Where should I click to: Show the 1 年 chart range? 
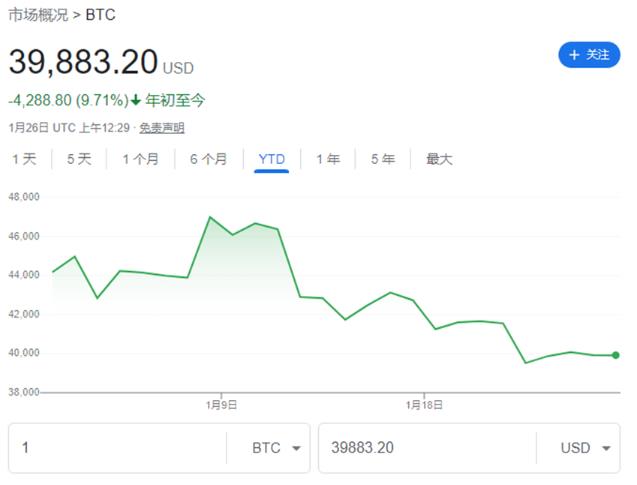tap(328, 159)
